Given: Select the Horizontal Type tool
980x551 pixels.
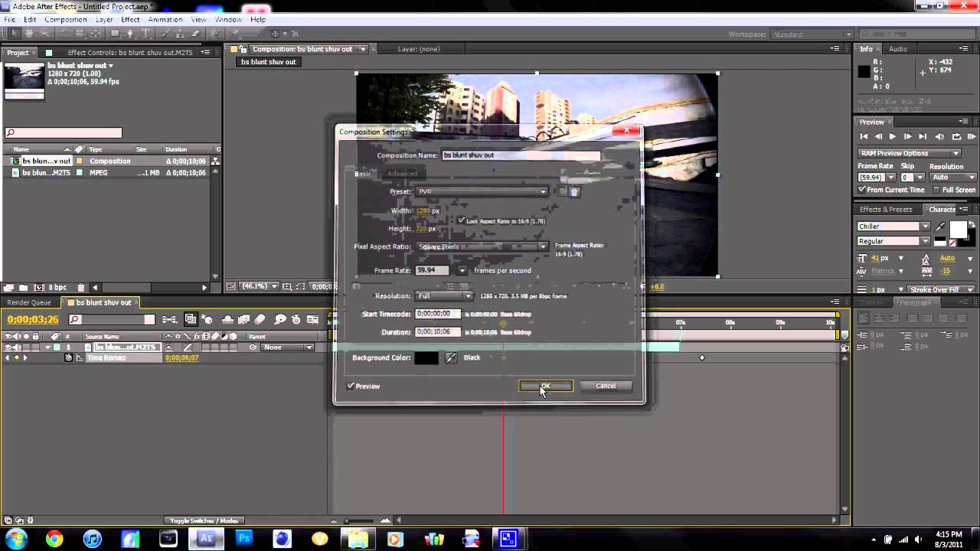Looking at the screenshot, I should 145,34.
